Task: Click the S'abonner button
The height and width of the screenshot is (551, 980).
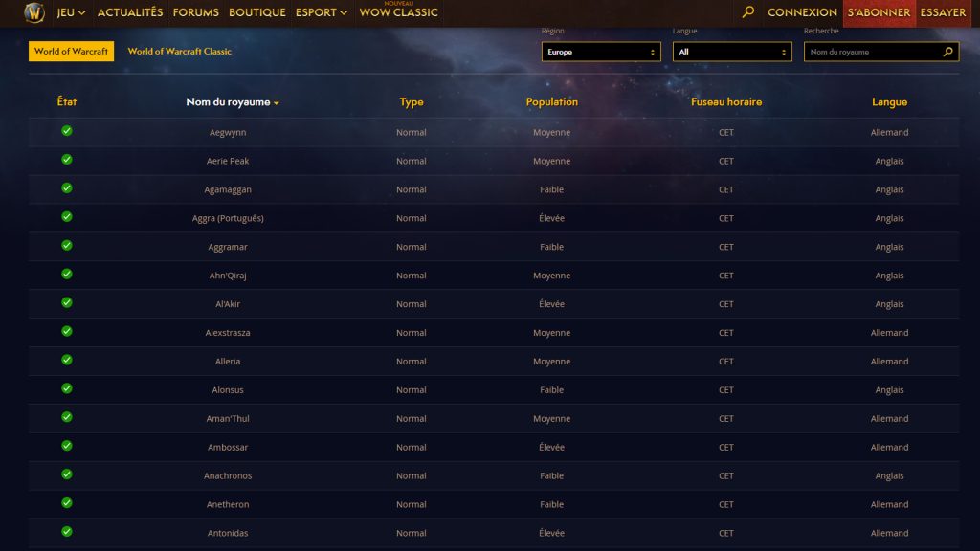Action: click(878, 12)
